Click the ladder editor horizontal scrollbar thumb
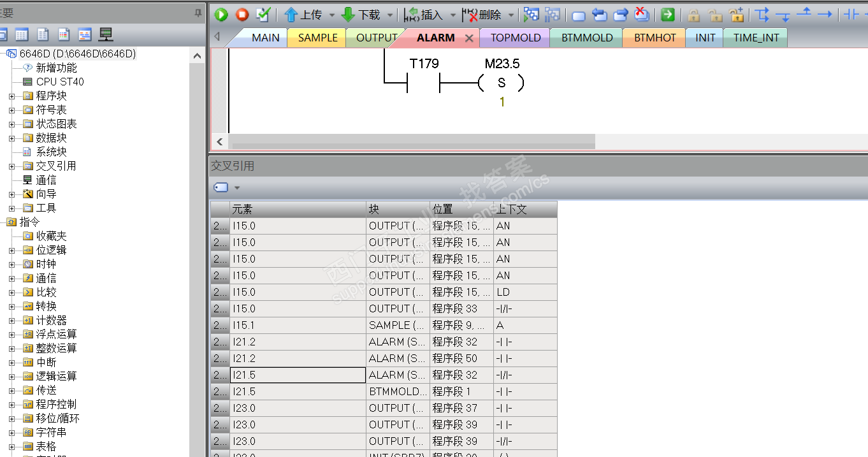The width and height of the screenshot is (868, 457). click(413, 141)
